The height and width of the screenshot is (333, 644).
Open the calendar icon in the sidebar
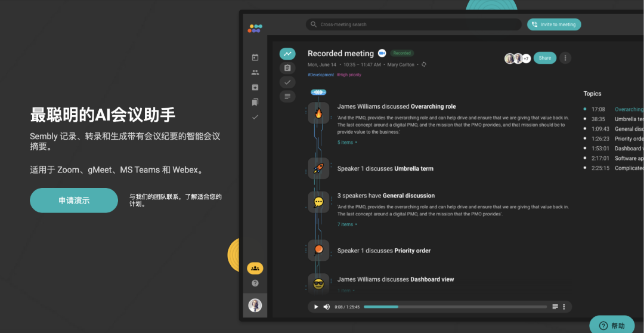(255, 57)
